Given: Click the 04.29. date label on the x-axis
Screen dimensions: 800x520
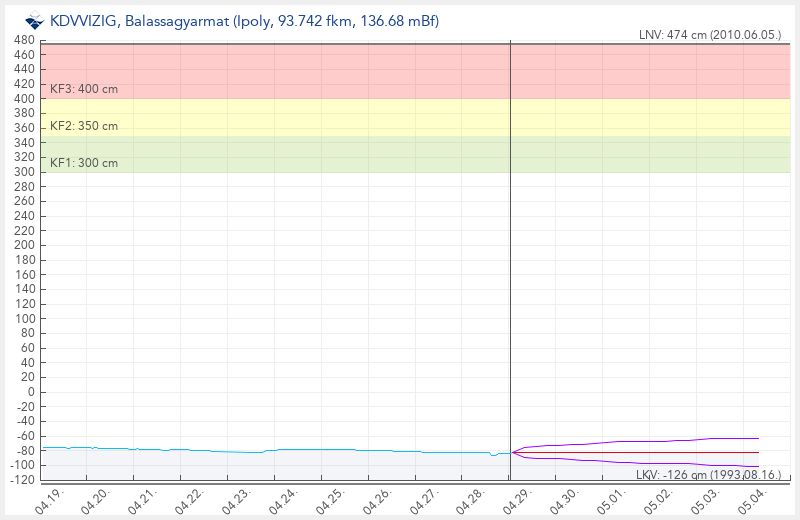Looking at the screenshot, I should click(518, 499).
